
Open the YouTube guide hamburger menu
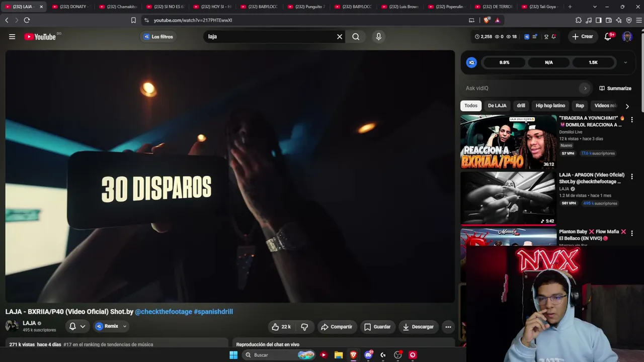(12, 37)
